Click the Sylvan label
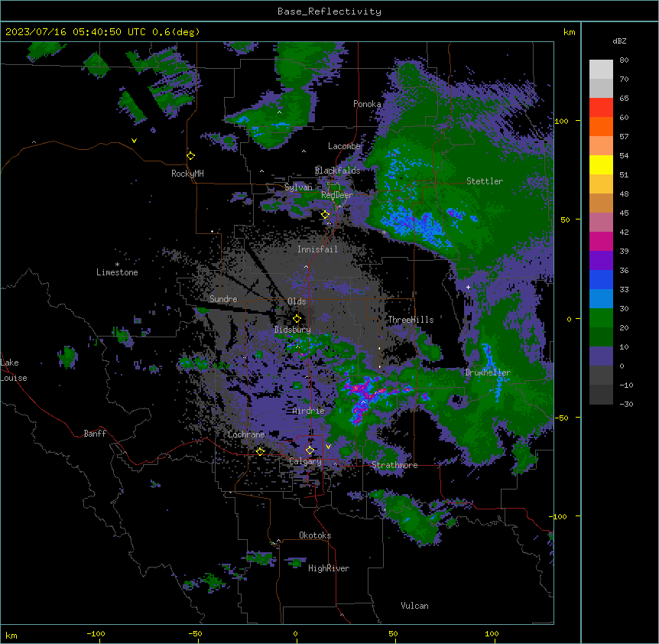The width and height of the screenshot is (659, 644). click(298, 187)
